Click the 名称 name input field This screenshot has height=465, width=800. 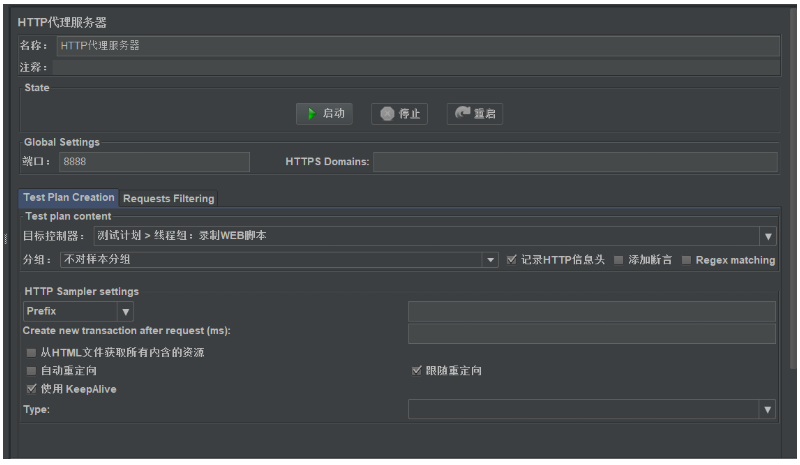418,45
